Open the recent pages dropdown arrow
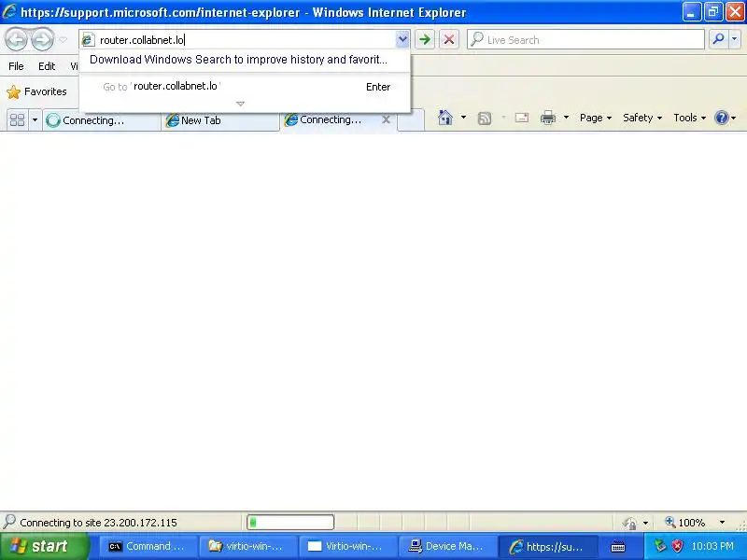747x560 pixels. coord(63,40)
